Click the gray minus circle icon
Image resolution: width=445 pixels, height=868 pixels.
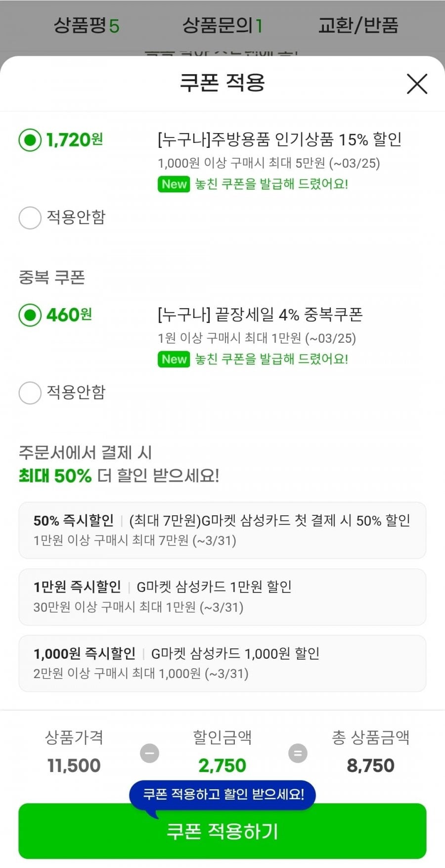pos(149,753)
